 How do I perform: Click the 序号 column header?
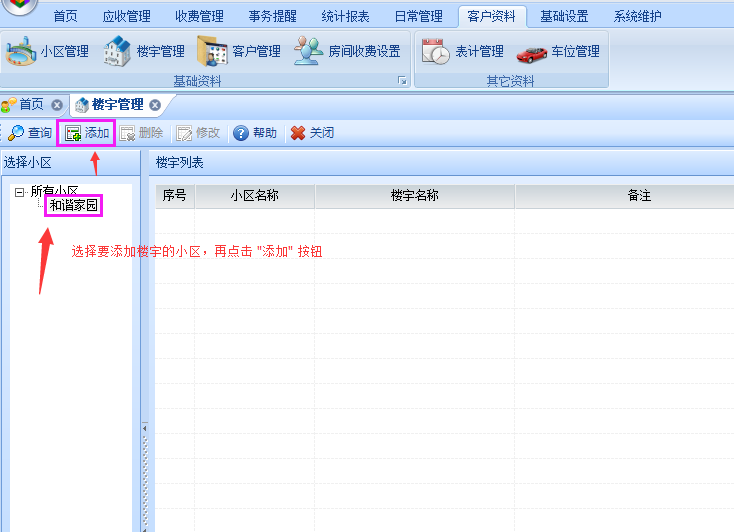point(175,196)
